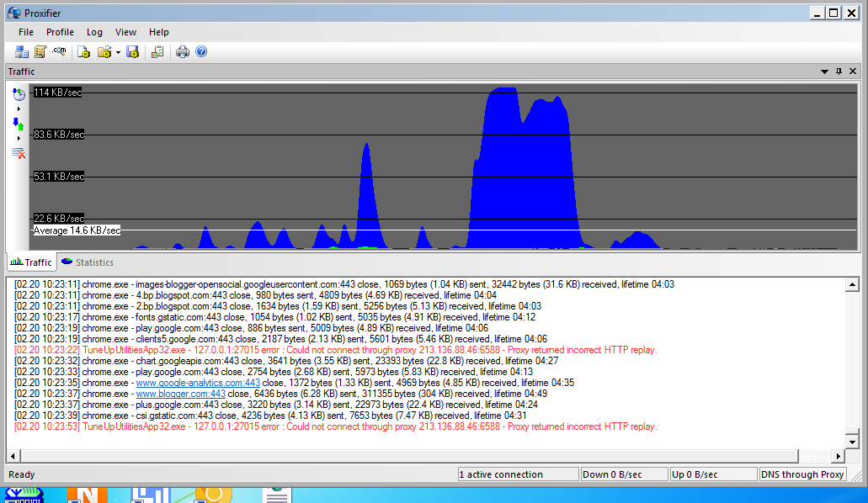Expand the small arrow below the clock icon

point(19,109)
